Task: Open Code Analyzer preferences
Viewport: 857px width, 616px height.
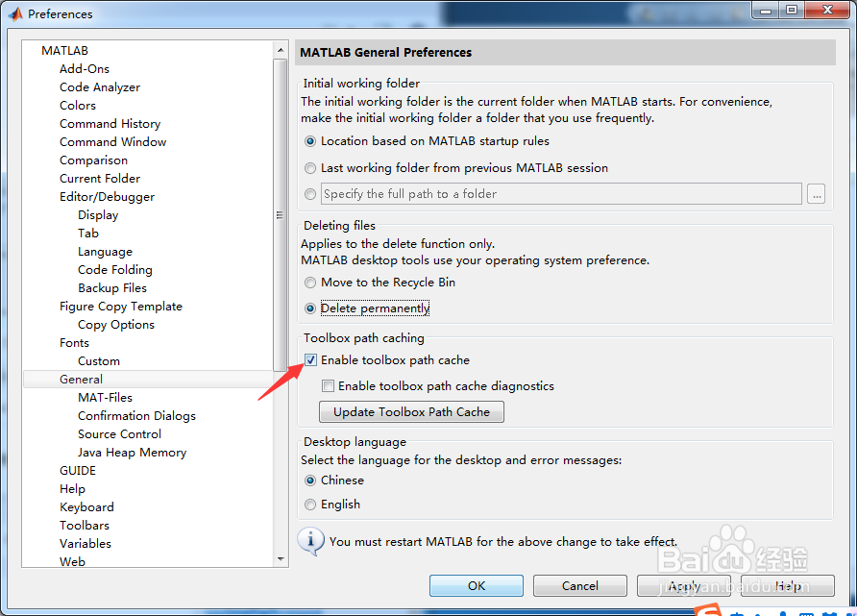Action: click(x=100, y=87)
